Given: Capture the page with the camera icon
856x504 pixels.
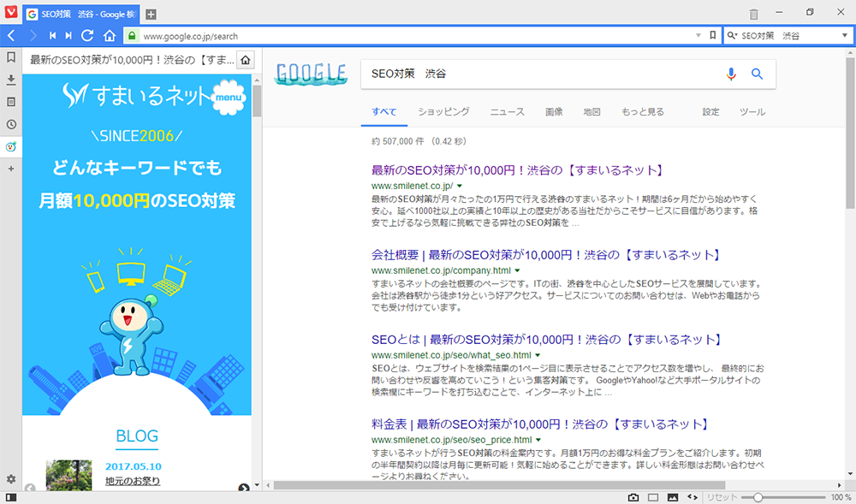Looking at the screenshot, I should [x=633, y=497].
